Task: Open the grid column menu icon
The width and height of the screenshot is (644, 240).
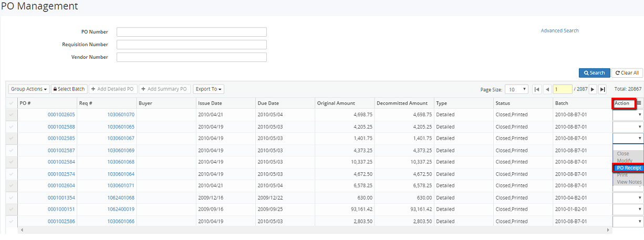Action: point(639,103)
